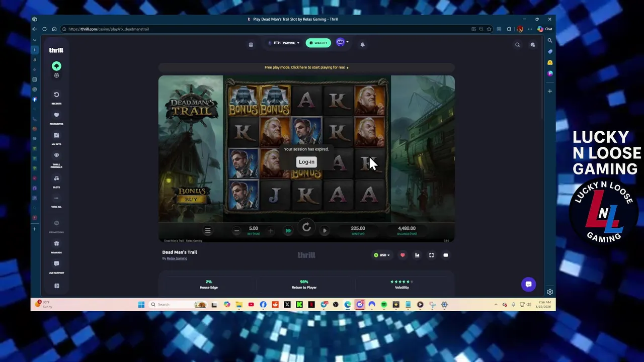Increase bet with the plus button
This screenshot has height=362, width=644.
coord(270,231)
